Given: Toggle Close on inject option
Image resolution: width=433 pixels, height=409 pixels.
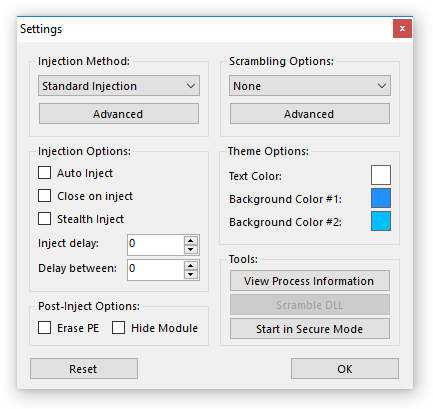Looking at the screenshot, I should (44, 196).
